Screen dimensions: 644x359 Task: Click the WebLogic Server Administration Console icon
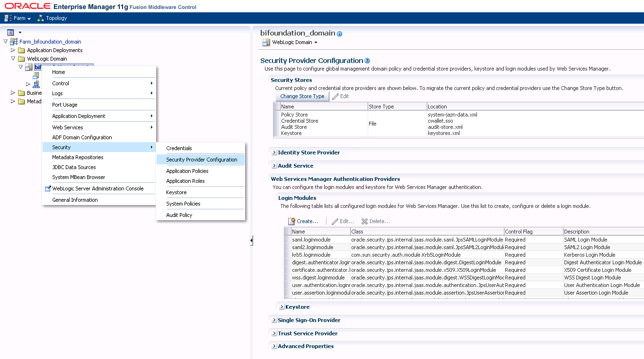click(47, 188)
